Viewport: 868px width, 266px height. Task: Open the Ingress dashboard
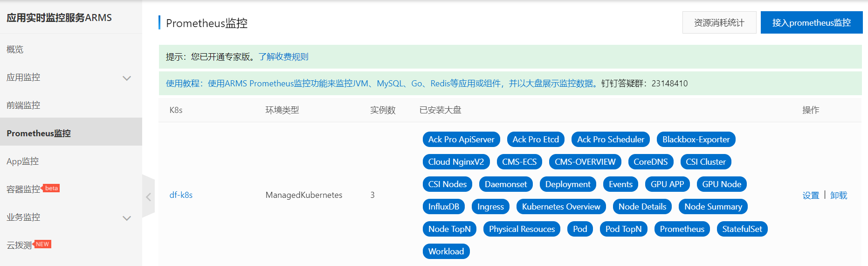[x=490, y=207]
